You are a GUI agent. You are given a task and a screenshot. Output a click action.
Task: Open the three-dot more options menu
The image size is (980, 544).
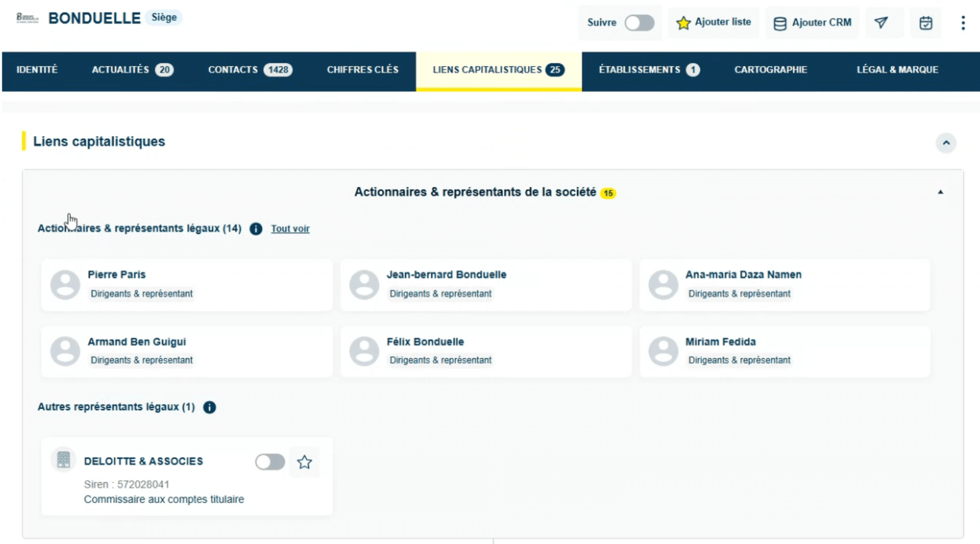tap(963, 23)
